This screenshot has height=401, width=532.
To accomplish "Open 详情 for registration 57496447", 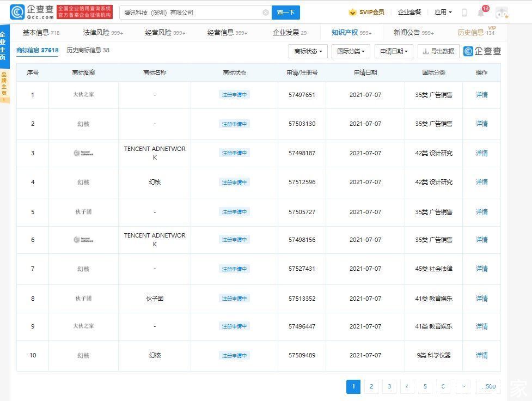I will tap(481, 326).
